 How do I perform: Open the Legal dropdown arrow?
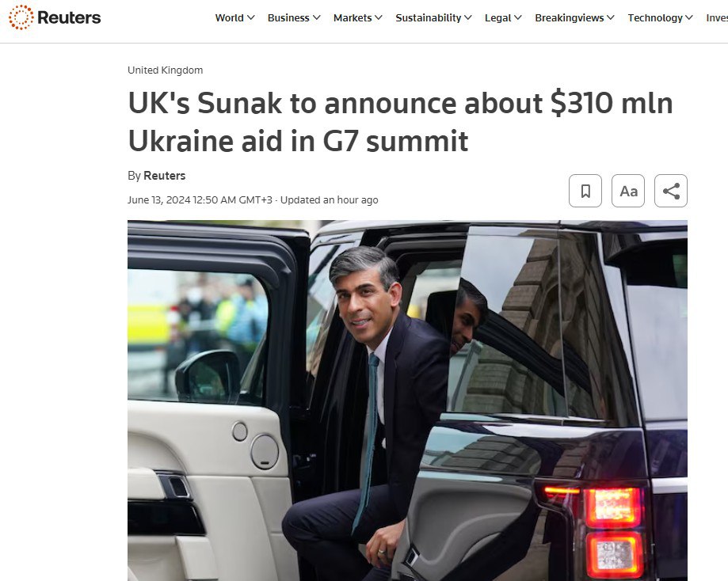tap(518, 17)
